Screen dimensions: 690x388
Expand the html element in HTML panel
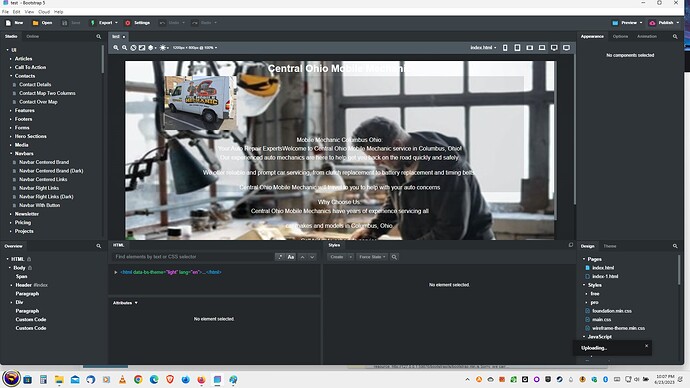click(x=116, y=272)
